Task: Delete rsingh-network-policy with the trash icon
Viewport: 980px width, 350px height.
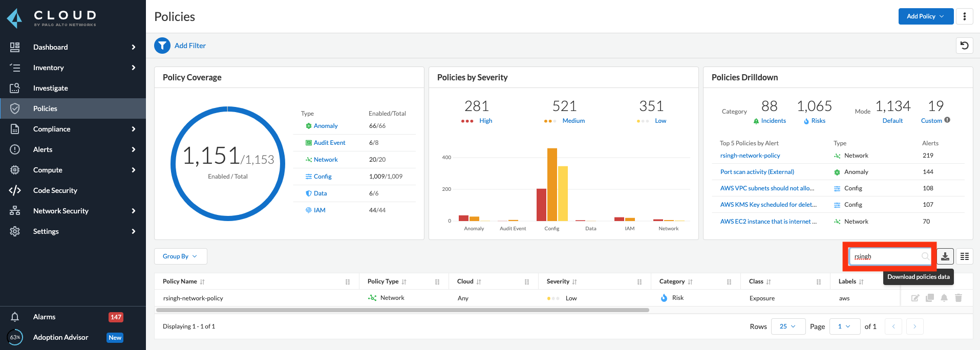Action: point(958,298)
